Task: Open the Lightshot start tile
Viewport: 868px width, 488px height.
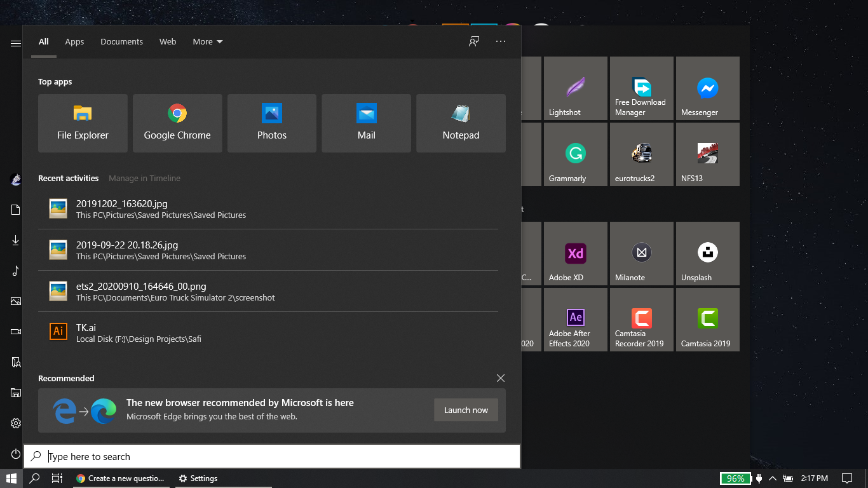Action: 576,88
